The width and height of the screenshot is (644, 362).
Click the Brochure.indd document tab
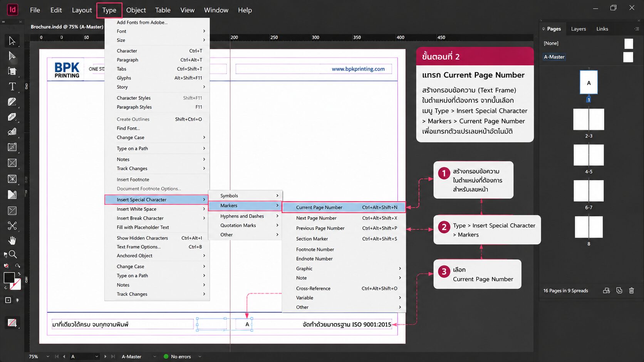pyautogui.click(x=67, y=27)
